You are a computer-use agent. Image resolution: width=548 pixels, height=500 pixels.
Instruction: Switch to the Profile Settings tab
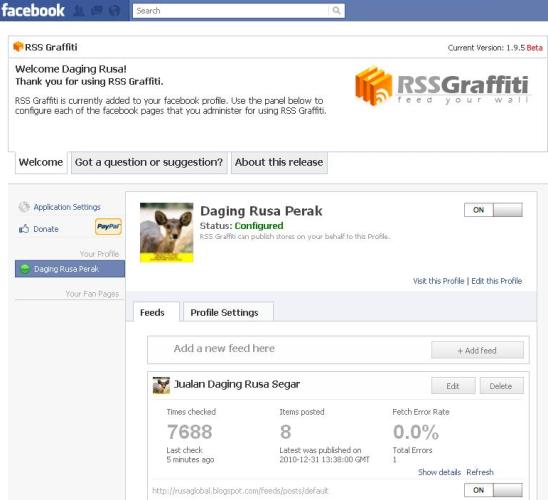(x=228, y=312)
